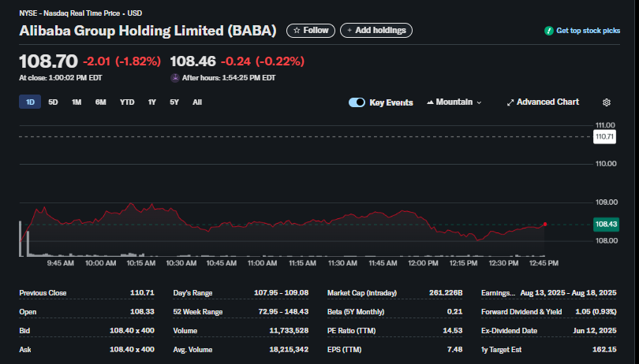639x364 pixels.
Task: Select the YTD range tab
Action: 127,102
